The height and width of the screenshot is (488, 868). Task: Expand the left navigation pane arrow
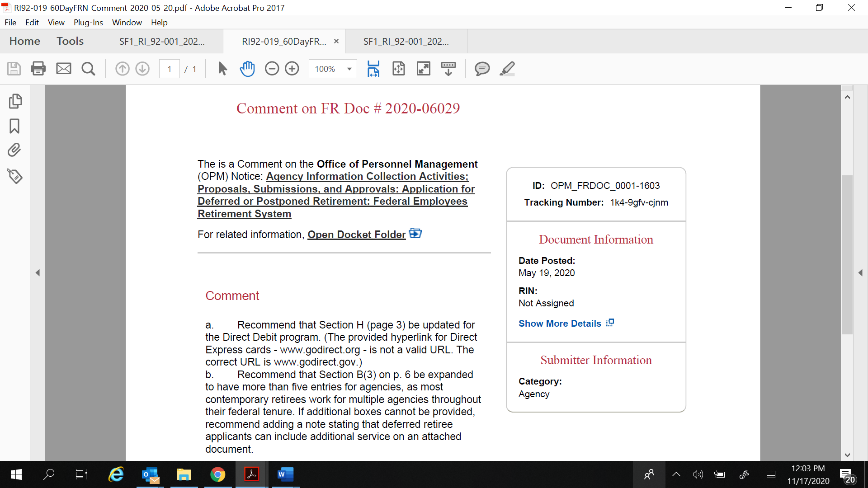tap(38, 273)
